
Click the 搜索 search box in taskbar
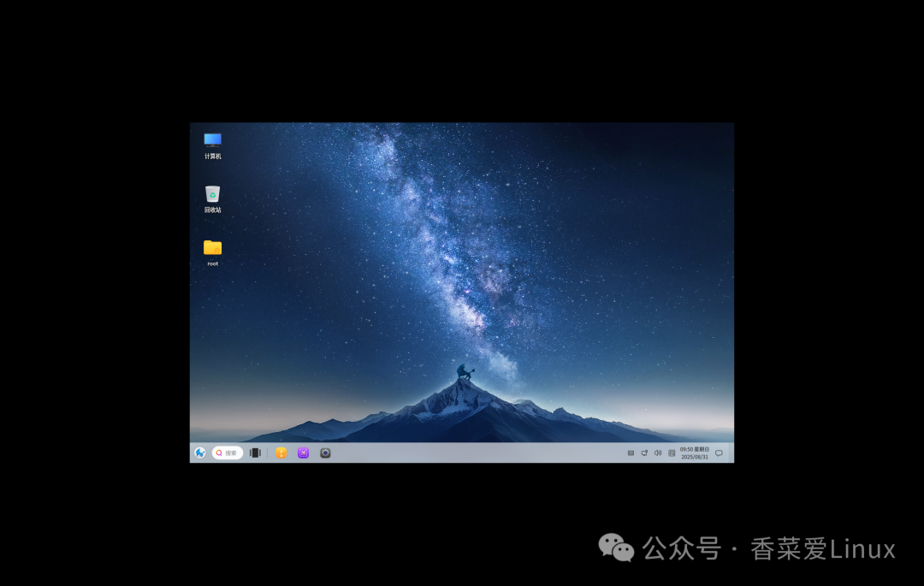click(228, 453)
